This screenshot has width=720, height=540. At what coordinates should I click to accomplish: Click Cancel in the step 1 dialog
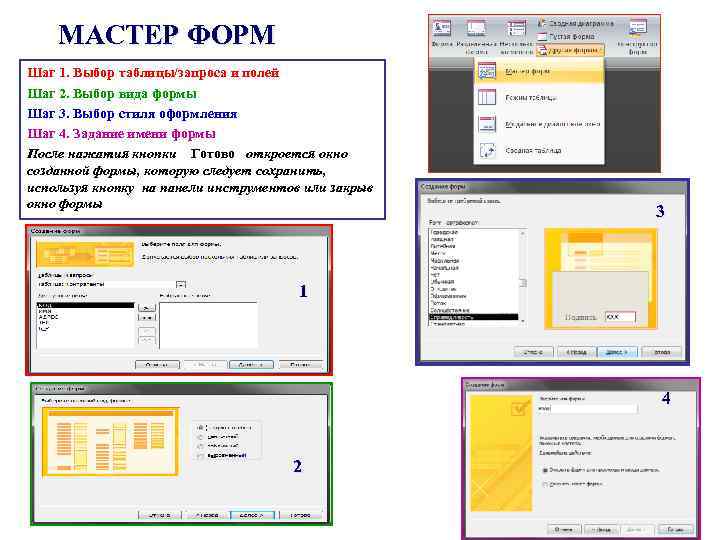[157, 365]
